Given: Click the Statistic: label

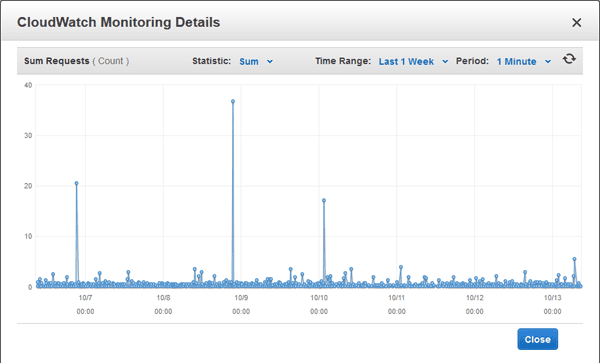Looking at the screenshot, I should [212, 61].
